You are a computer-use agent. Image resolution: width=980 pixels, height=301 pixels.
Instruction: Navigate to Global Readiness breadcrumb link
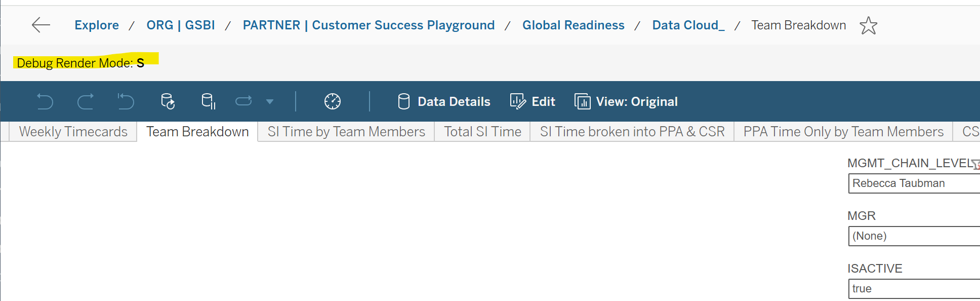tap(573, 25)
